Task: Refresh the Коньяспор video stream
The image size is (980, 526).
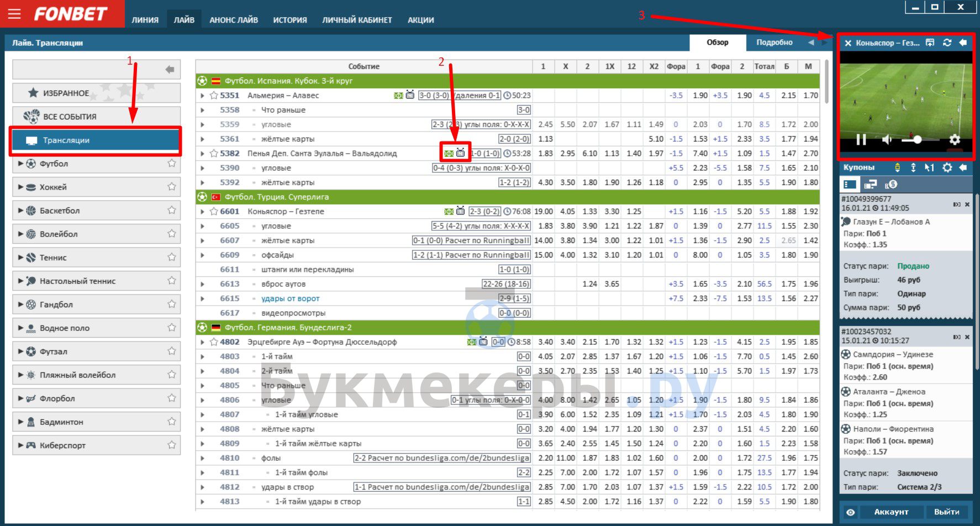Action: point(947,43)
